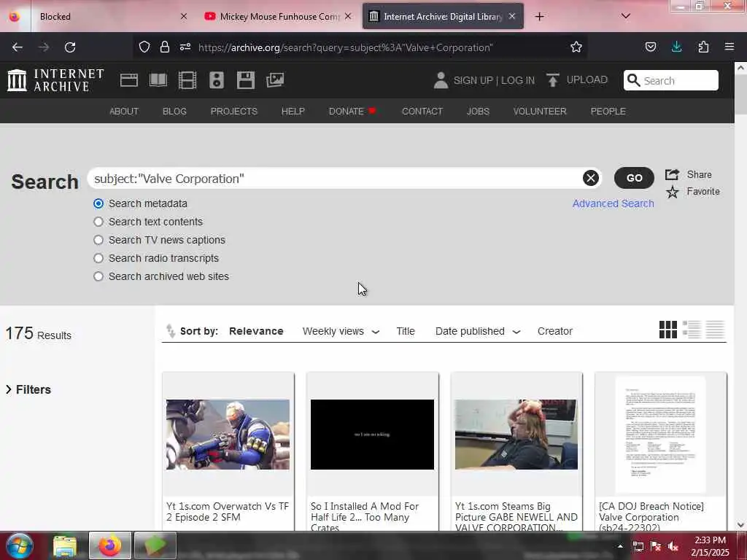Sort results by Relevance
Screen dimensions: 747x560
click(x=256, y=331)
